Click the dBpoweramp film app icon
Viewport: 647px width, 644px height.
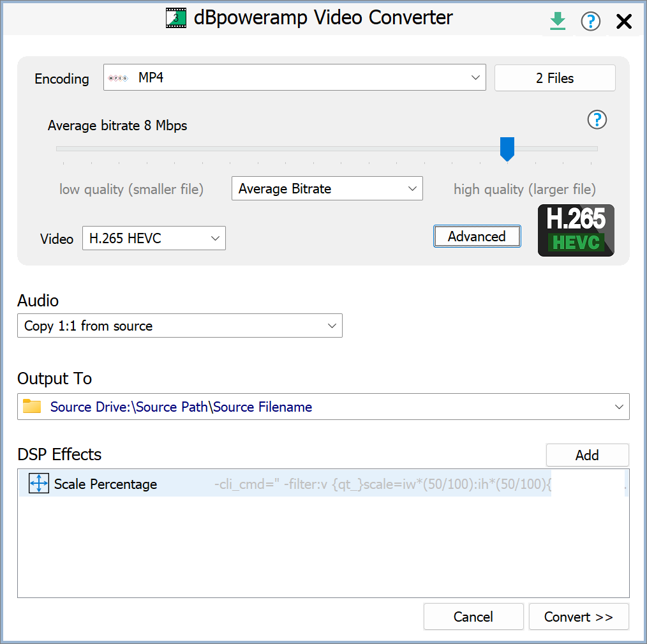pos(176,18)
